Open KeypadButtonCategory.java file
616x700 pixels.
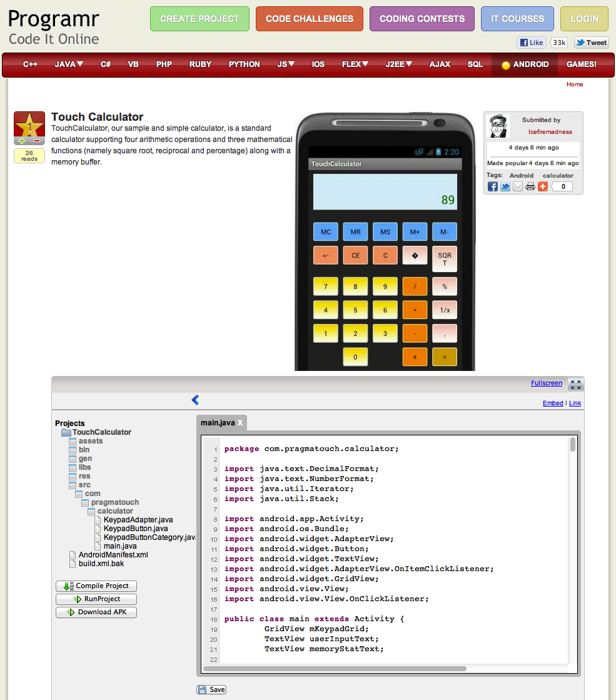[145, 537]
